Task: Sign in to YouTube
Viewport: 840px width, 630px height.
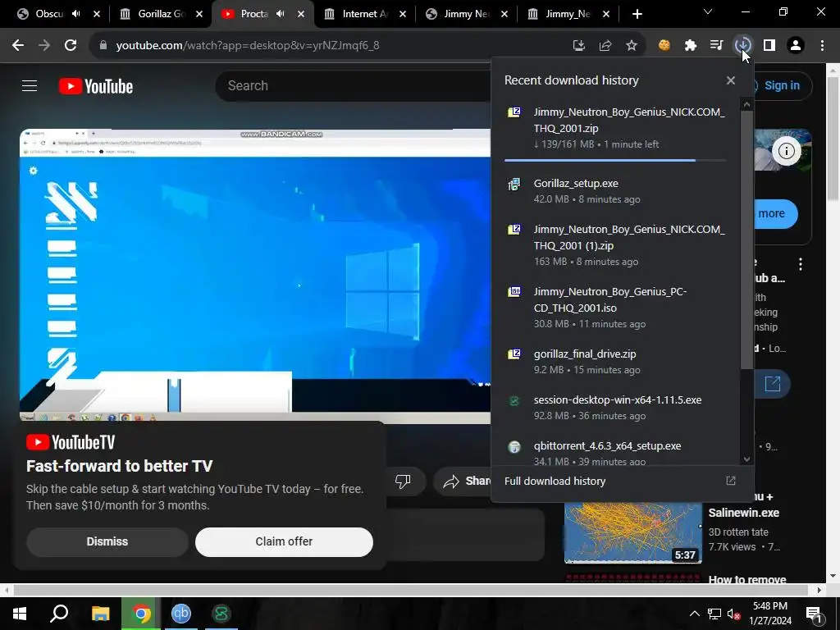Action: pyautogui.click(x=781, y=85)
